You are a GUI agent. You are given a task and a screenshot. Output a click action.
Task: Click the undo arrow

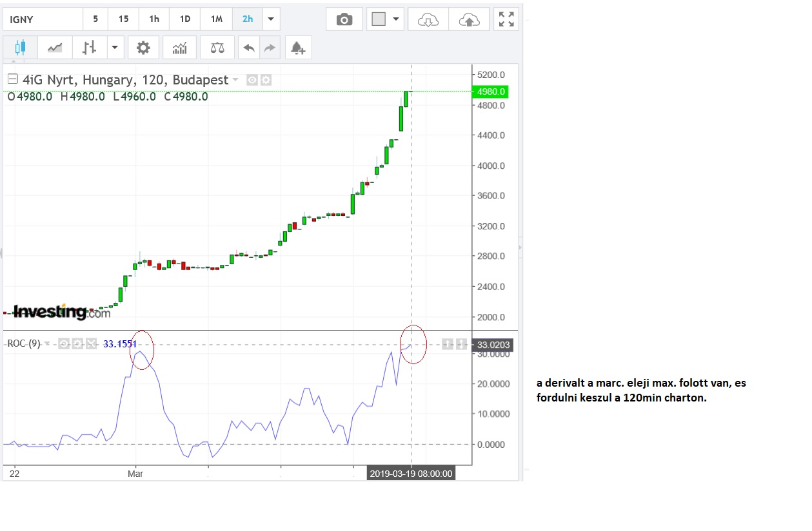pos(248,47)
